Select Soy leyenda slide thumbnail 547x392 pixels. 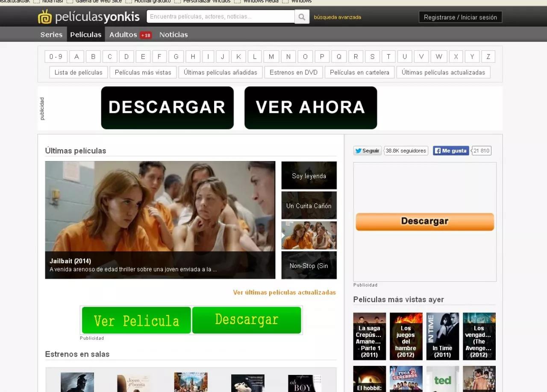(x=309, y=175)
